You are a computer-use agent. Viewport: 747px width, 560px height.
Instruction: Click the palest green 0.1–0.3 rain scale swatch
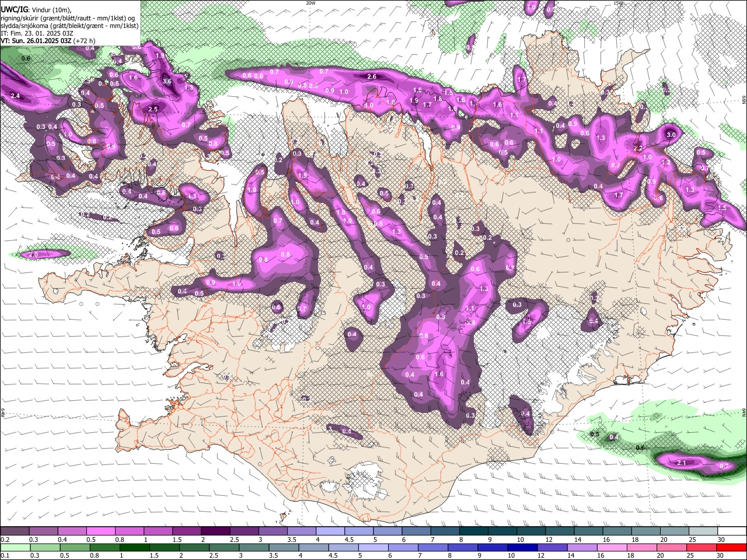15,547
